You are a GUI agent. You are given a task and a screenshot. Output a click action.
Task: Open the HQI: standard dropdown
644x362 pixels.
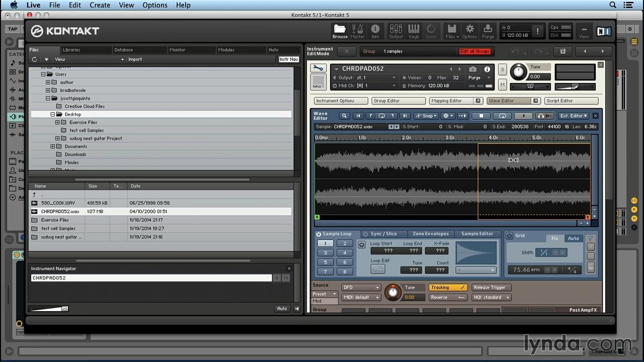coord(492,297)
